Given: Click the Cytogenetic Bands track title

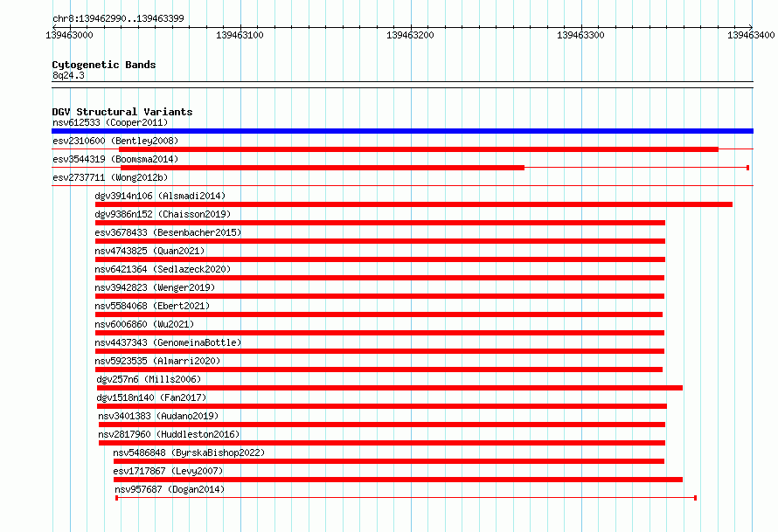Looking at the screenshot, I should point(104,65).
